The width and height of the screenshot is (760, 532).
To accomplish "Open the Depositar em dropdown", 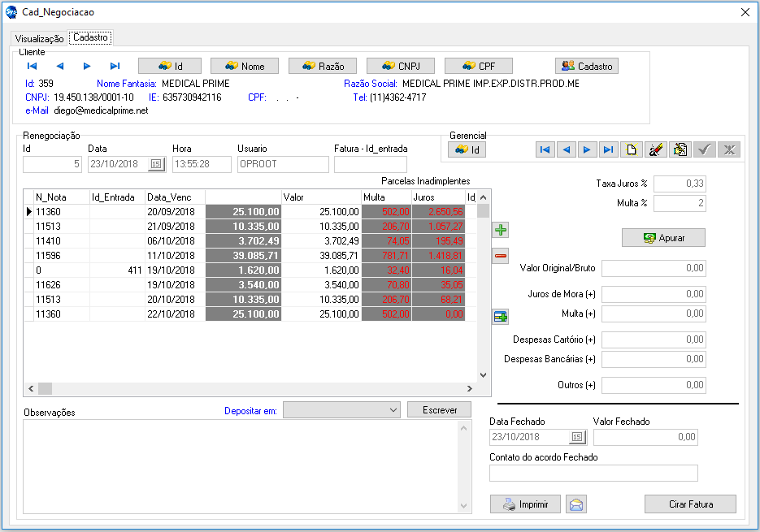I will (393, 411).
